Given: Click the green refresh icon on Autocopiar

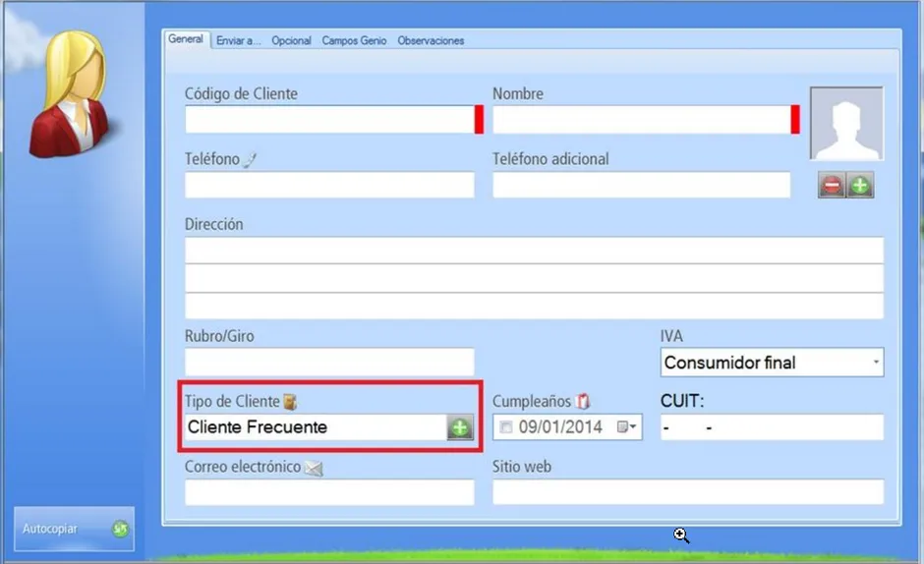Looking at the screenshot, I should (120, 529).
